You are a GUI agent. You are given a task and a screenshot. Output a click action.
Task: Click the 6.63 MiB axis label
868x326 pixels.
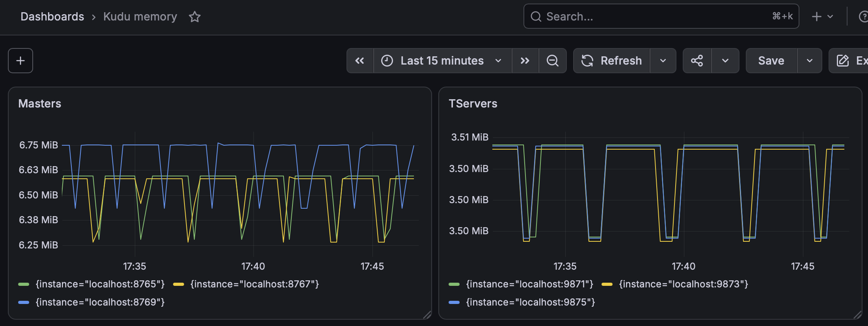[39, 170]
